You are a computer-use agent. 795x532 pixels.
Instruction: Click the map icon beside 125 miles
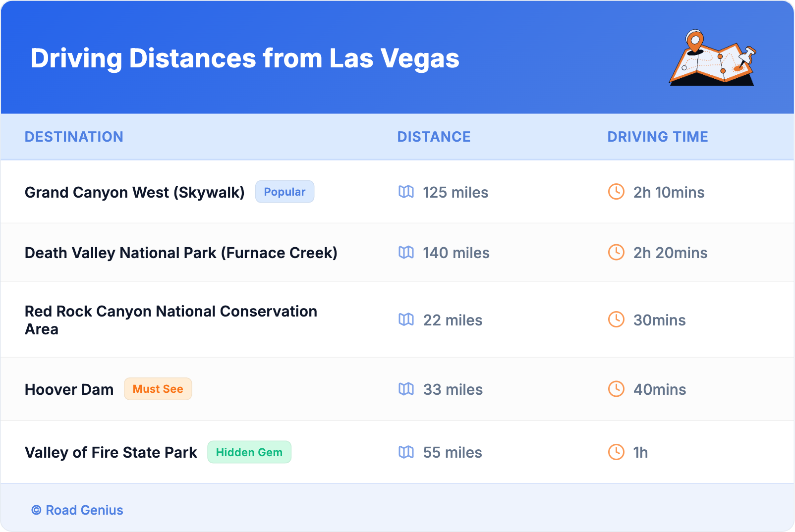[x=406, y=192]
